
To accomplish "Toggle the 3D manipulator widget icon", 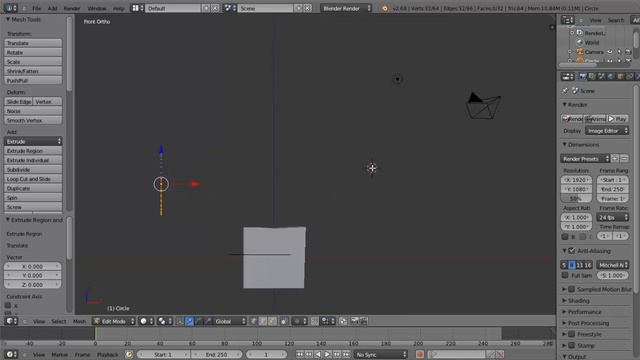I will (x=180, y=321).
